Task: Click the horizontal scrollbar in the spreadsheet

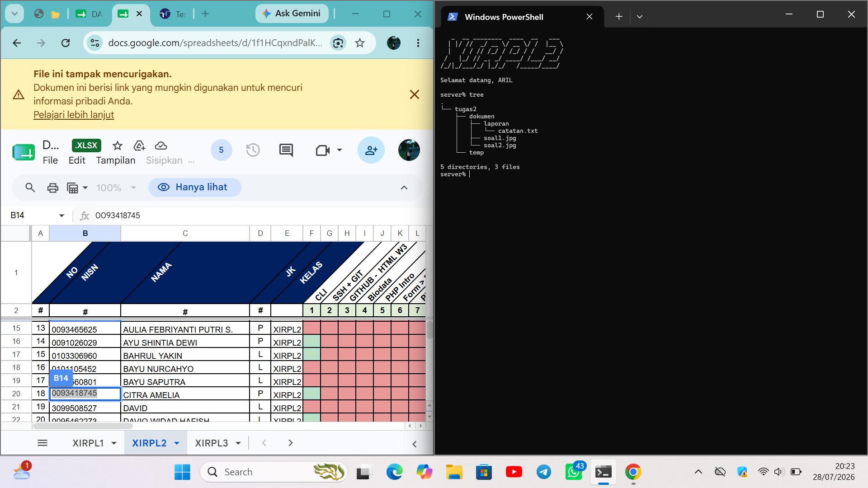Action: click(83, 426)
